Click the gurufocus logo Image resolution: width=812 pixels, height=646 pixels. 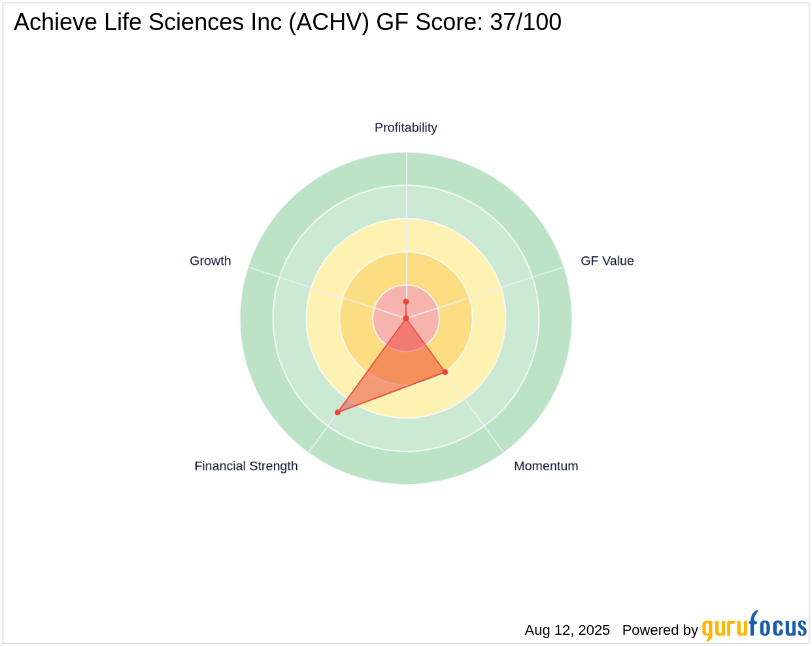[754, 627]
